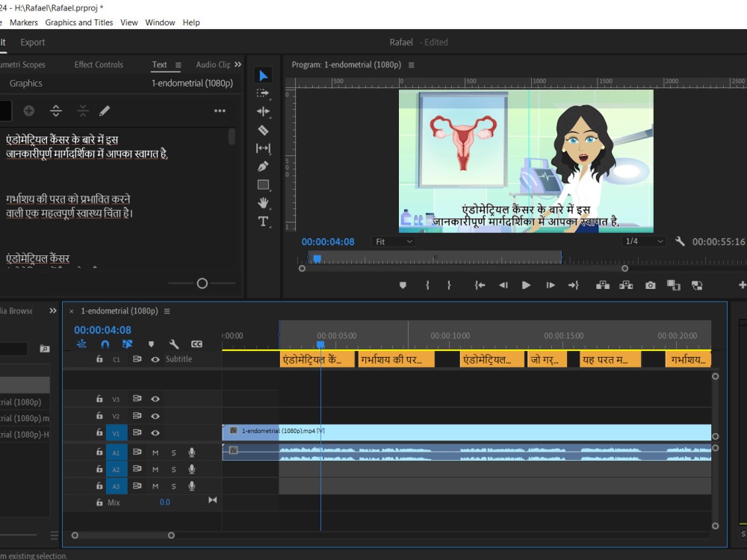Open the 1/4 playback resolution dropdown

644,241
